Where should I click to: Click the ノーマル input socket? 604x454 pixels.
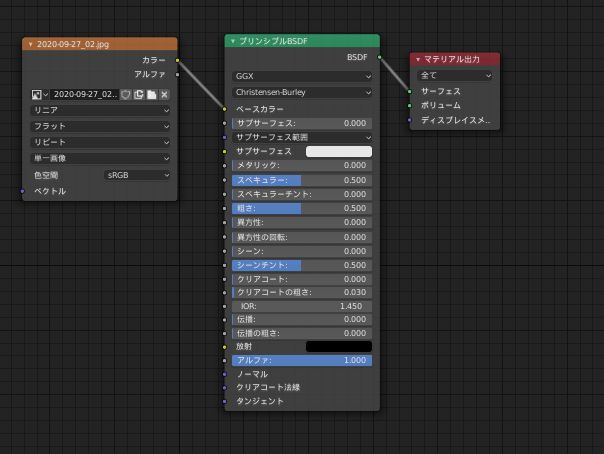tap(225, 374)
